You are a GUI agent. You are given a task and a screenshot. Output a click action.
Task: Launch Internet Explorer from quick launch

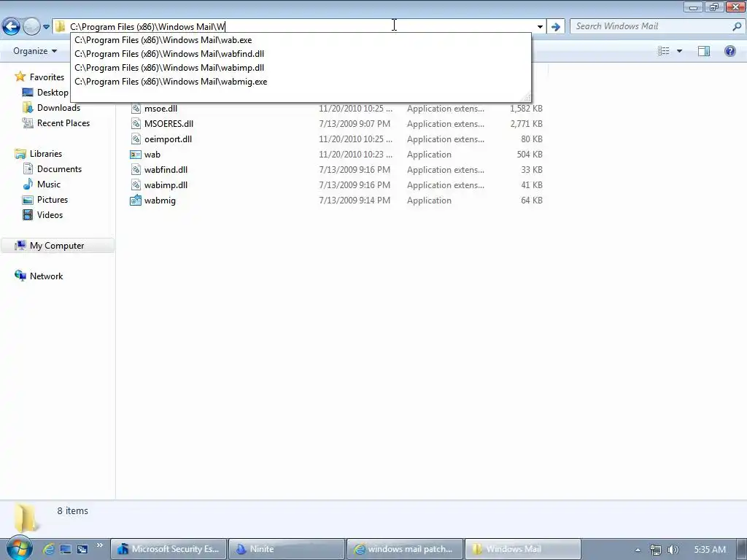click(49, 549)
